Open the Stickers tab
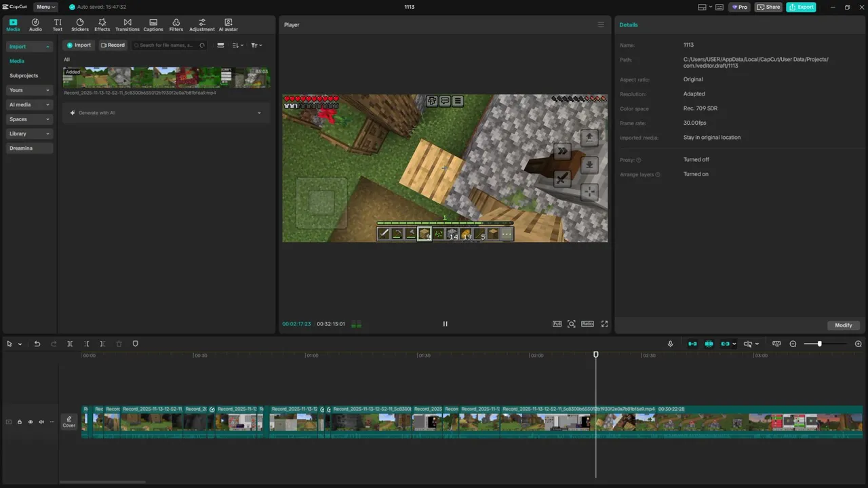This screenshot has height=488, width=868. click(80, 25)
